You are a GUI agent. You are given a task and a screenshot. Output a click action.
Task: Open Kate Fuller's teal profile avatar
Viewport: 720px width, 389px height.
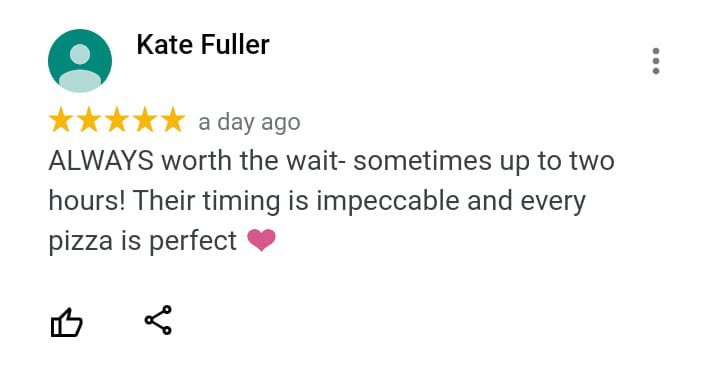point(80,61)
